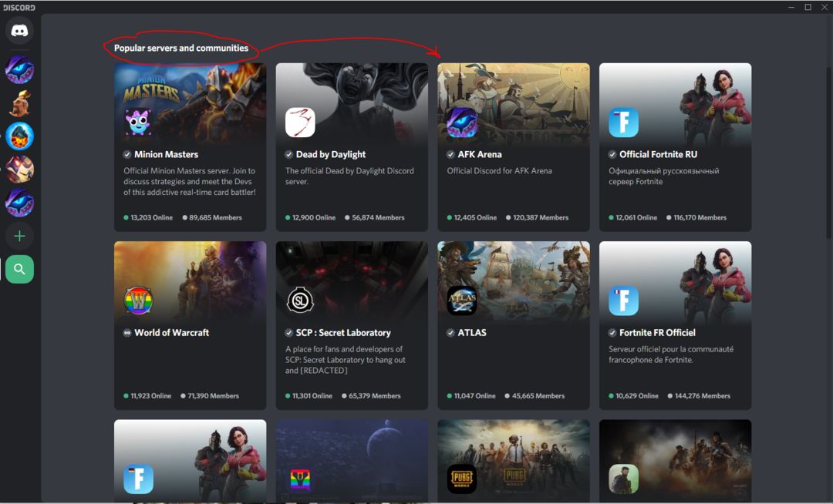
Task: Click SCP Secret Laboratory SL avatar
Action: (300, 301)
